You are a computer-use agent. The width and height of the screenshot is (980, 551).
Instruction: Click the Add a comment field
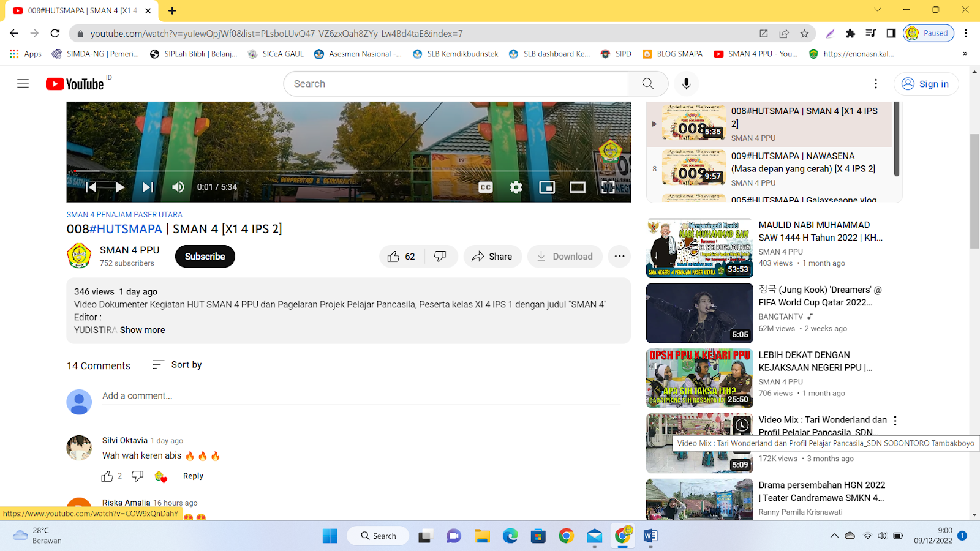pos(361,396)
